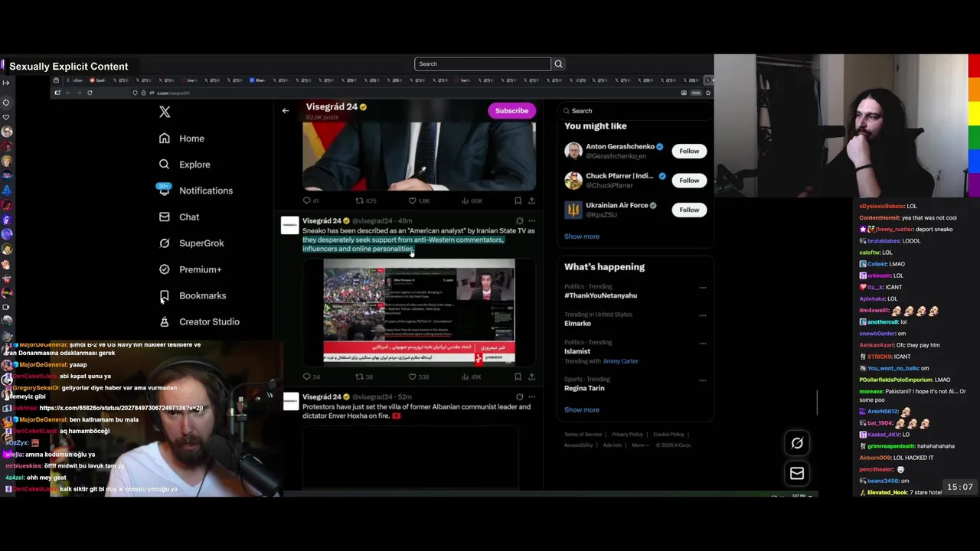Image resolution: width=980 pixels, height=551 pixels.
Task: Open Terms of Service footer link
Action: pyautogui.click(x=583, y=435)
